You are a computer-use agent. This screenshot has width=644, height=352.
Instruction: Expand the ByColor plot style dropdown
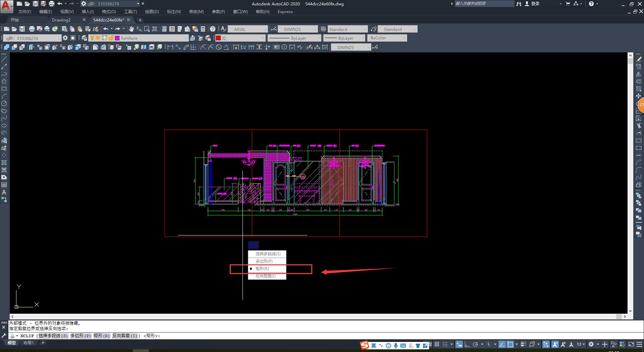click(x=405, y=38)
